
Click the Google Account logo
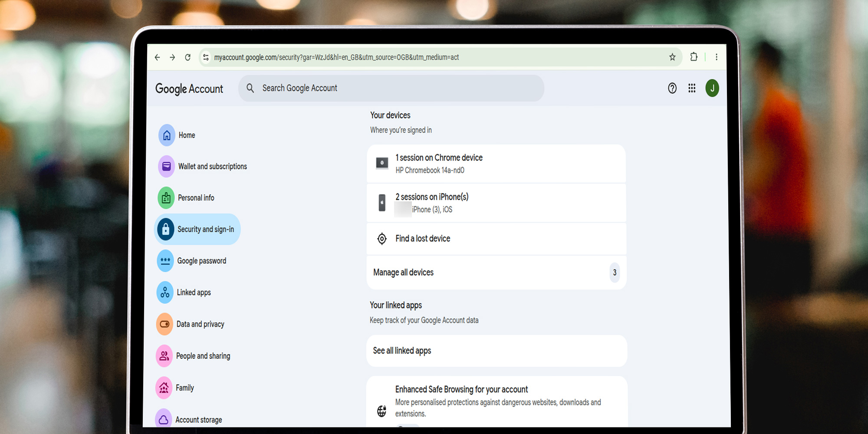189,89
